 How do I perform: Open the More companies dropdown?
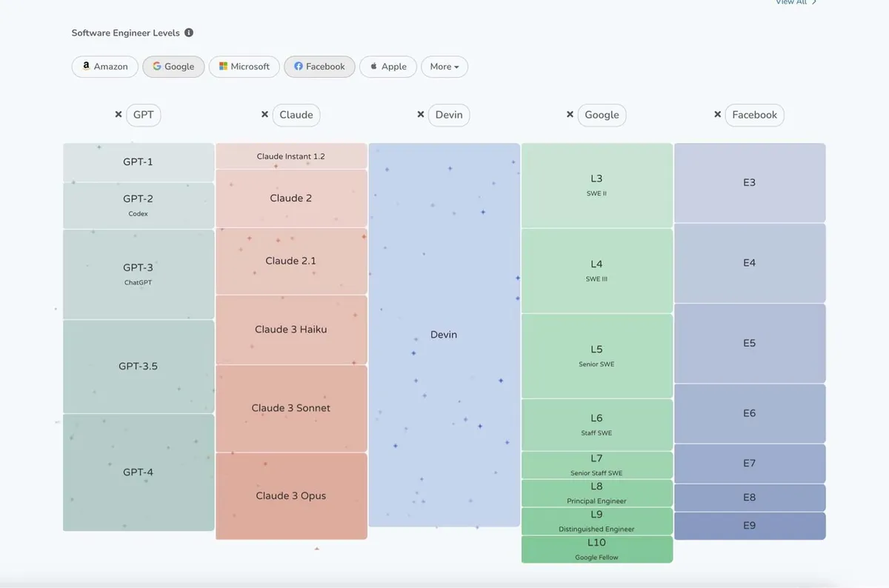pyautogui.click(x=444, y=67)
